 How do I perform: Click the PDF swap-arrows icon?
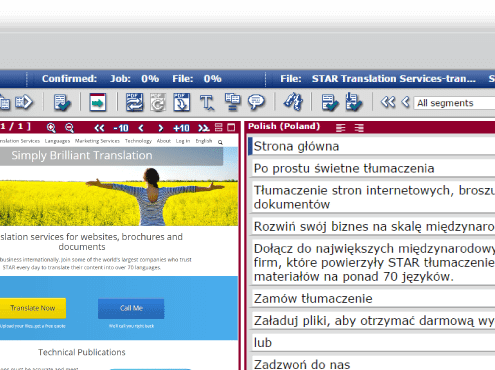134,102
